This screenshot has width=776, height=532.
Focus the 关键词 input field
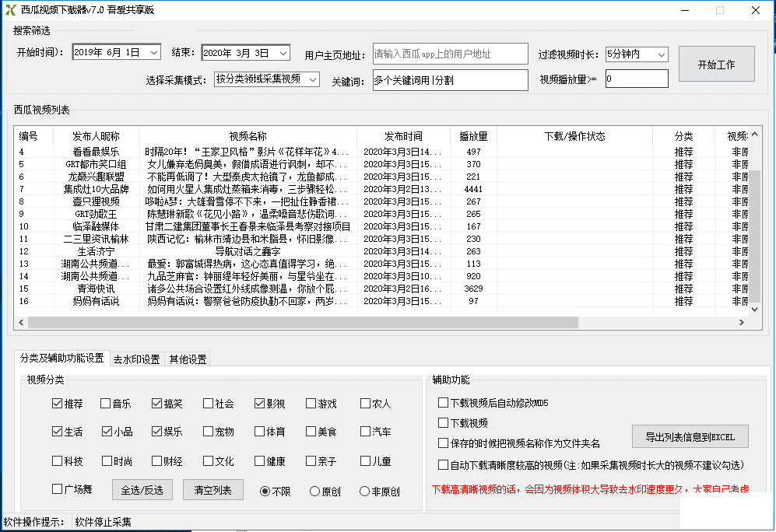[451, 80]
